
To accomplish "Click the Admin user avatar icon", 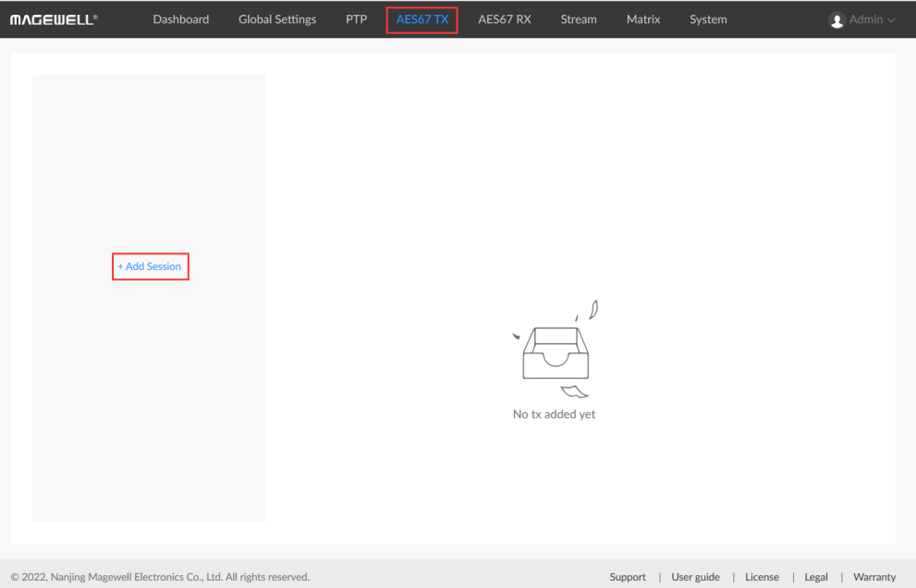I will 837,19.
